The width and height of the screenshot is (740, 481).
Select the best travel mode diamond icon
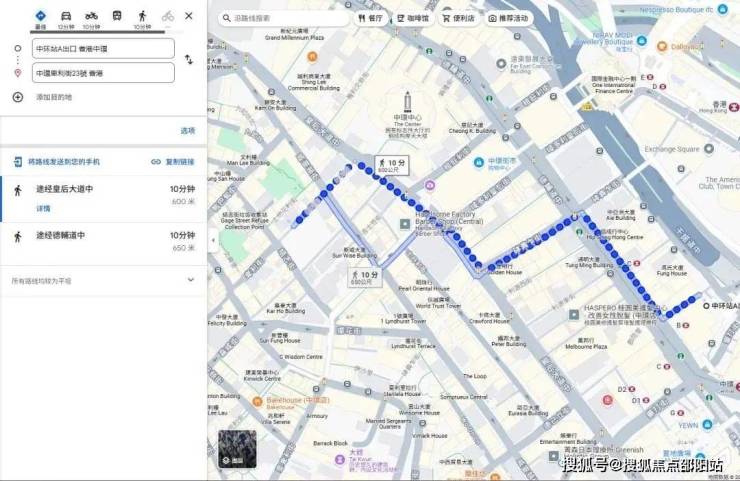coord(41,16)
